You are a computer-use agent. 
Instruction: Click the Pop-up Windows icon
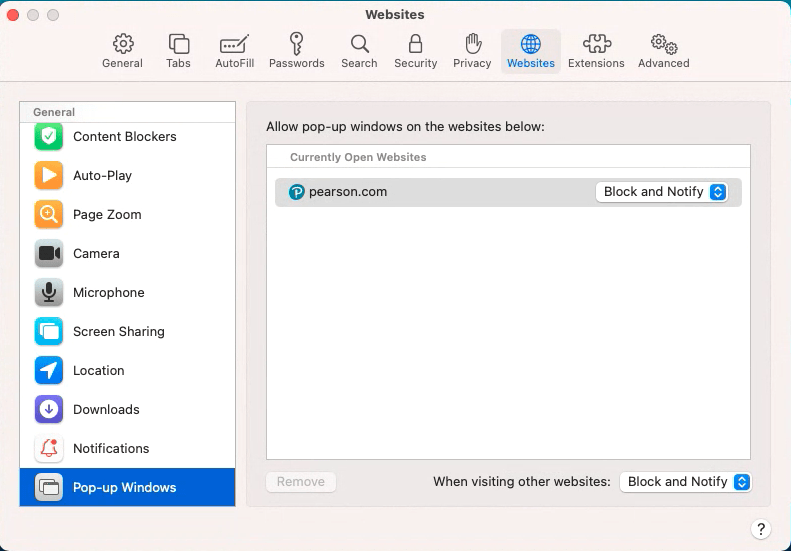coord(49,487)
